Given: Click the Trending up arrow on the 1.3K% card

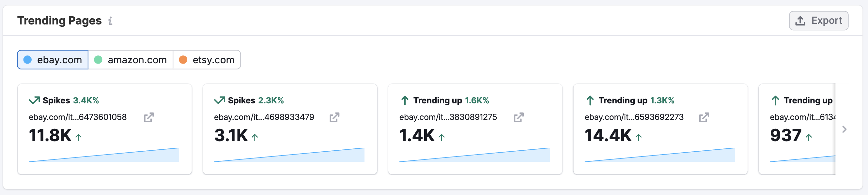Looking at the screenshot, I should point(590,100).
